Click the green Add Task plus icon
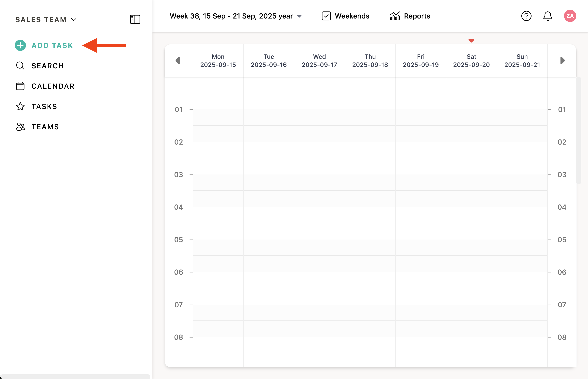Screen dimensions: 588x379 (x=20, y=45)
